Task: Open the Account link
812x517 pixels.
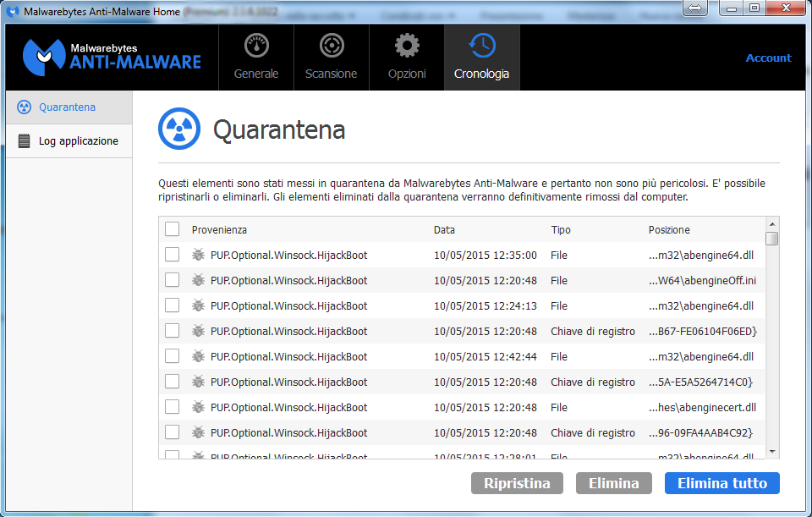Action: coord(769,58)
